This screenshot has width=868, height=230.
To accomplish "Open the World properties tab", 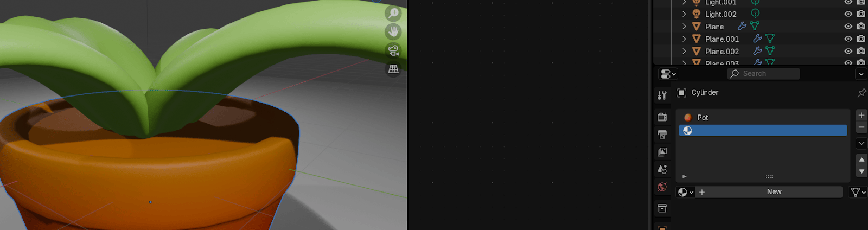I will pyautogui.click(x=662, y=187).
